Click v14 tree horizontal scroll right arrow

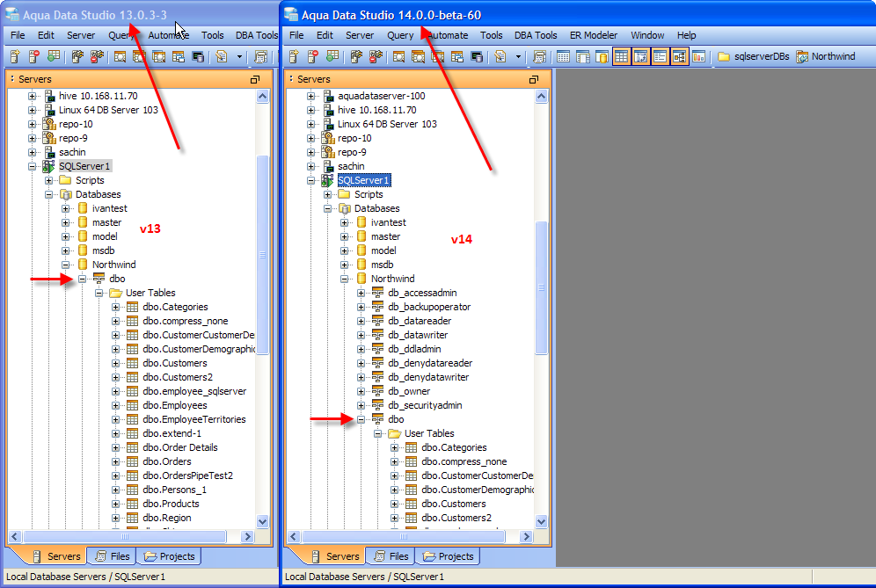526,537
